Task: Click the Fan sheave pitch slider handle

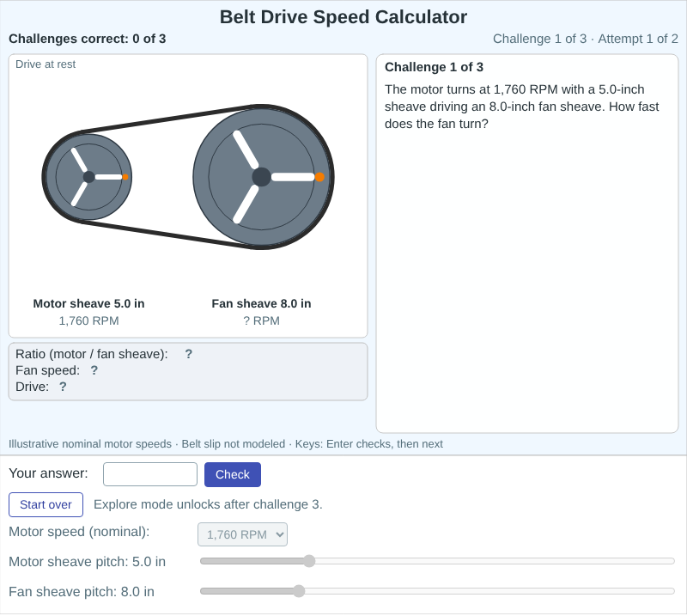Action: (x=299, y=591)
